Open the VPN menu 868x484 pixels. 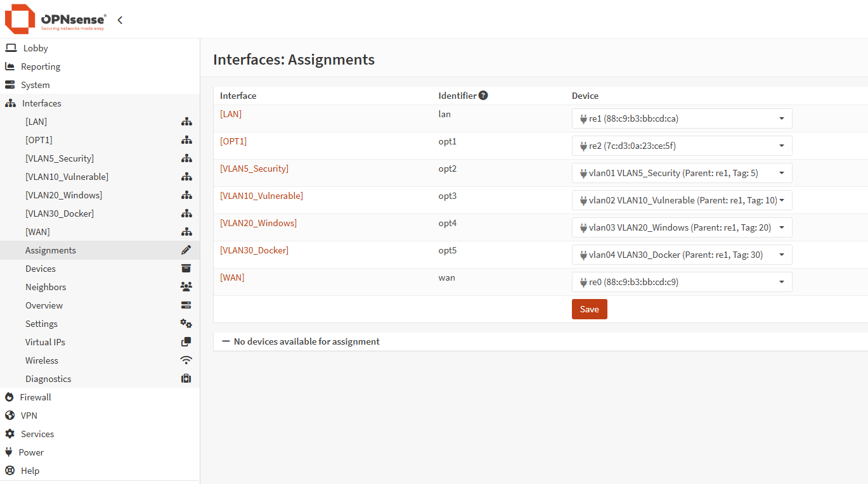pyautogui.click(x=27, y=415)
